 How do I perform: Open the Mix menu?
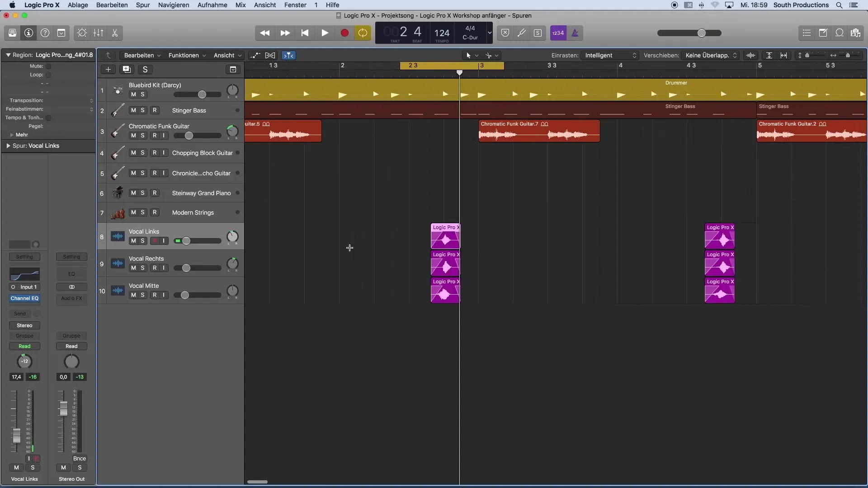[241, 5]
